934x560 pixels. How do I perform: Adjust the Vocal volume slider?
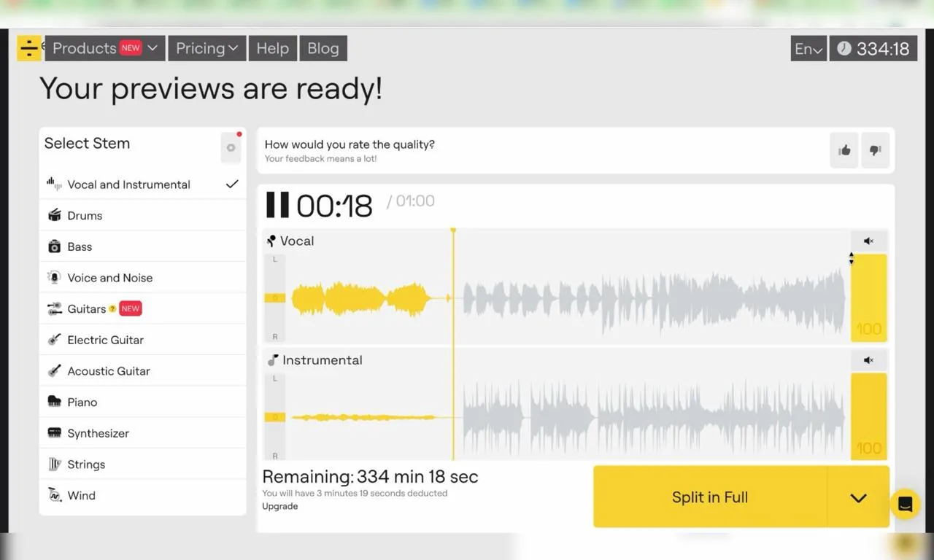pyautogui.click(x=868, y=297)
